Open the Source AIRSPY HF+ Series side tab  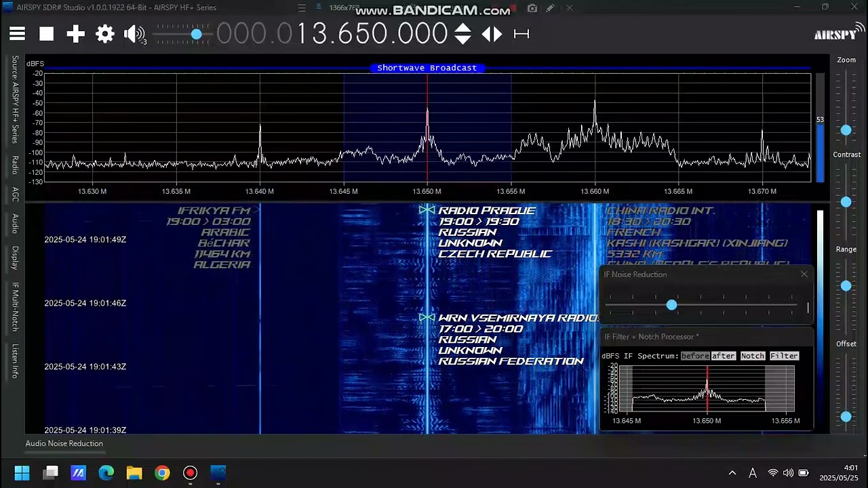pos(15,100)
